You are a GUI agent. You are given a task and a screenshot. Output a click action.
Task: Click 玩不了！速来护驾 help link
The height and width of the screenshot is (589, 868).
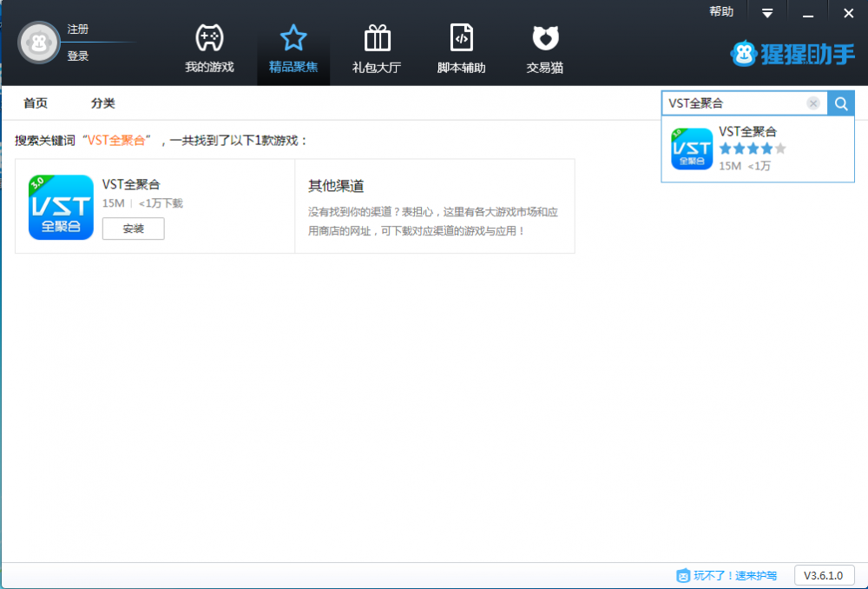pyautogui.click(x=727, y=576)
